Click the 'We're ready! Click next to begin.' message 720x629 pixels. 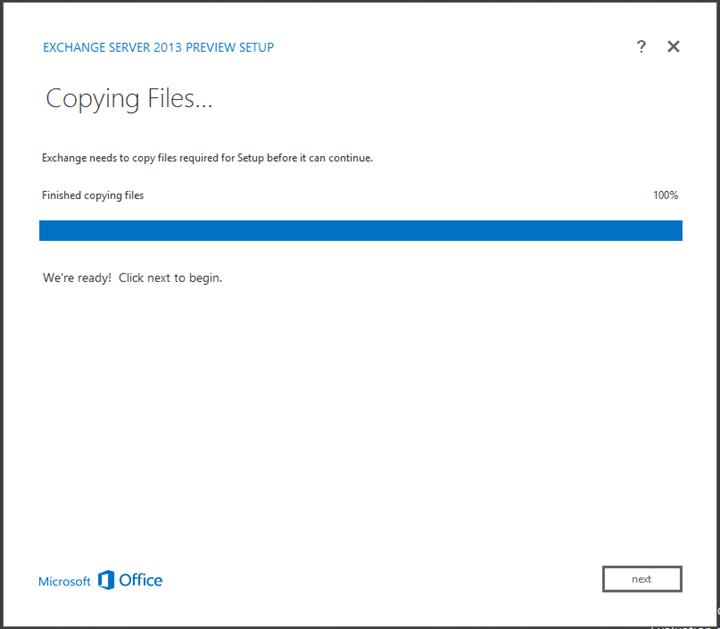pyautogui.click(x=132, y=278)
